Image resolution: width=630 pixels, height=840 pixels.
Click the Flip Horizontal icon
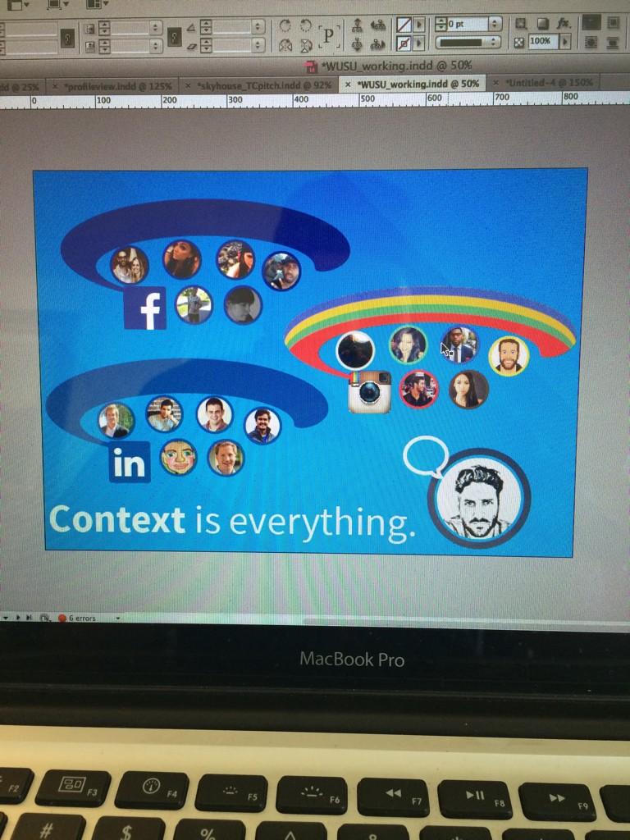285,45
